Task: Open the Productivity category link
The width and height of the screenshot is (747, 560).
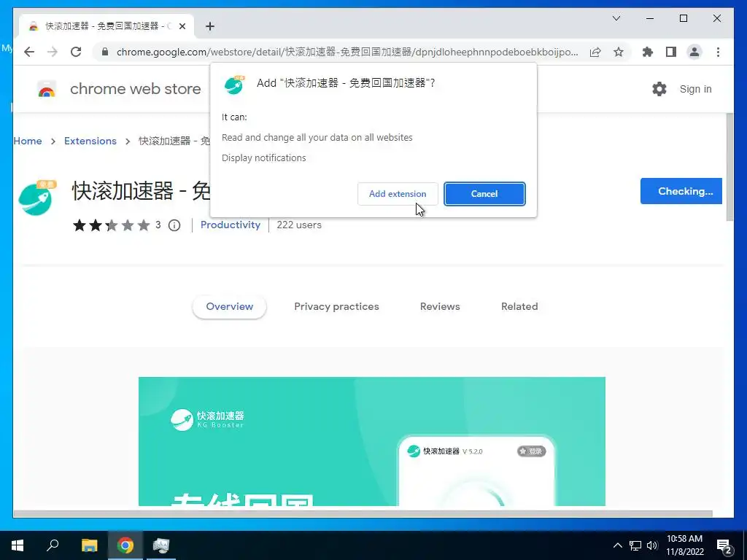Action: (x=230, y=225)
